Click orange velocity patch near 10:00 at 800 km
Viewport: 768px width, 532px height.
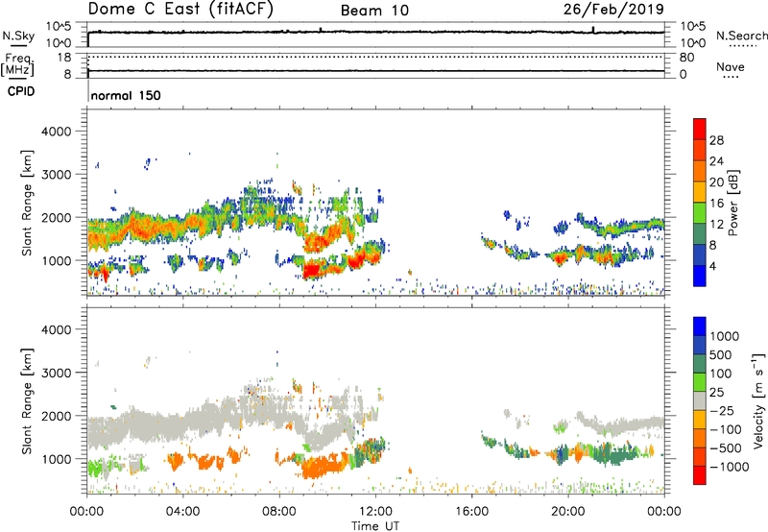tap(324, 465)
